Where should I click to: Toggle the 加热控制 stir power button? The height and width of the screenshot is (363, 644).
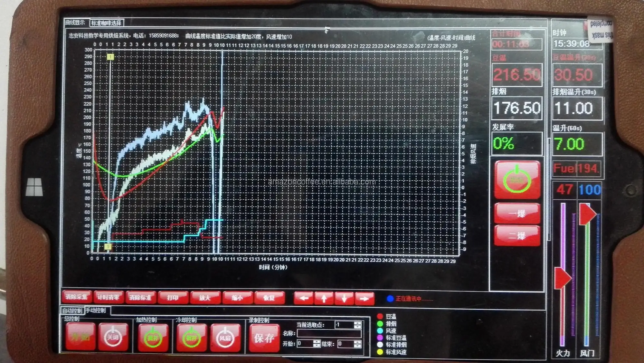(153, 338)
